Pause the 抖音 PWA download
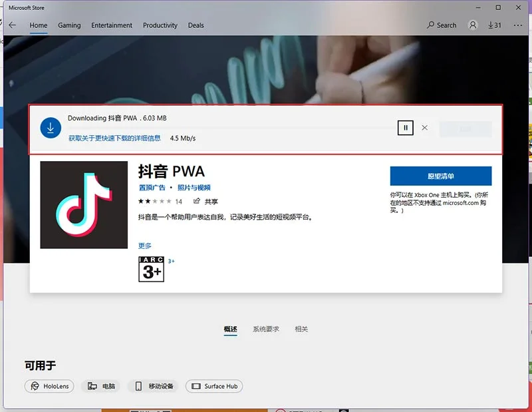 [406, 128]
